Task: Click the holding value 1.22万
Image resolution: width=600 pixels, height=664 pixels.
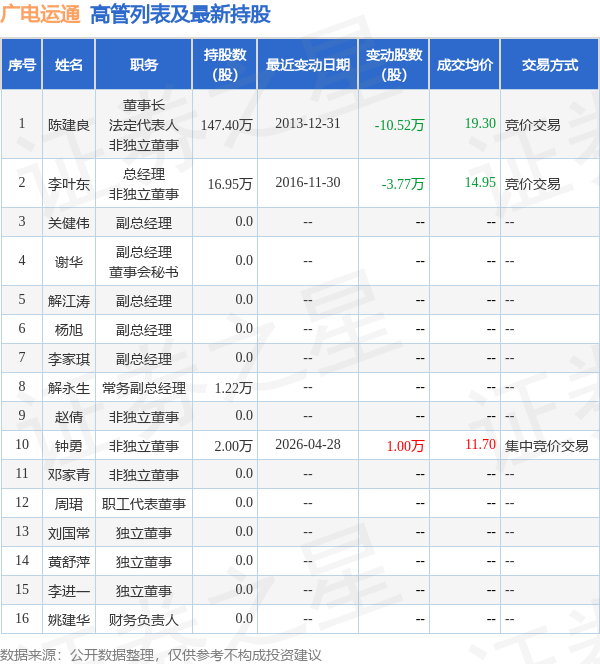Action: click(x=233, y=387)
